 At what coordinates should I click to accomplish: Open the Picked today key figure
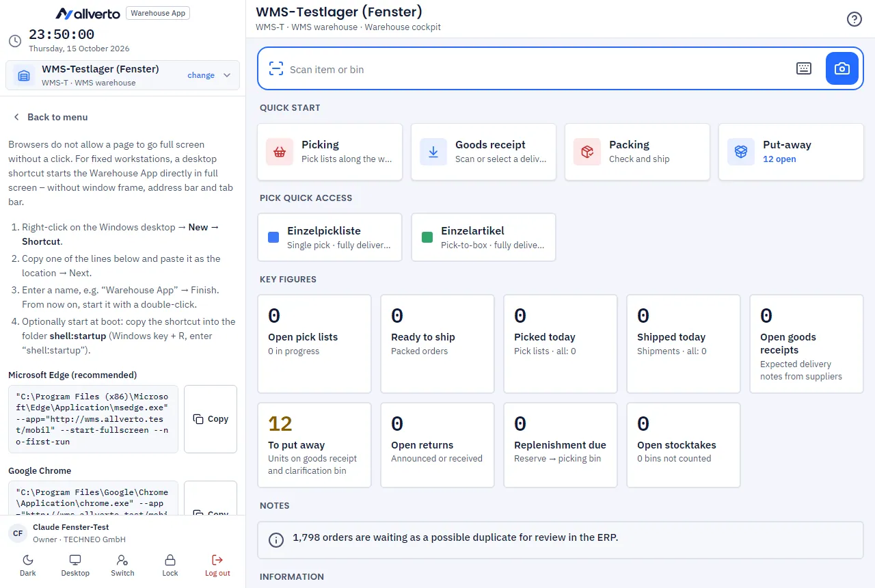tap(561, 344)
